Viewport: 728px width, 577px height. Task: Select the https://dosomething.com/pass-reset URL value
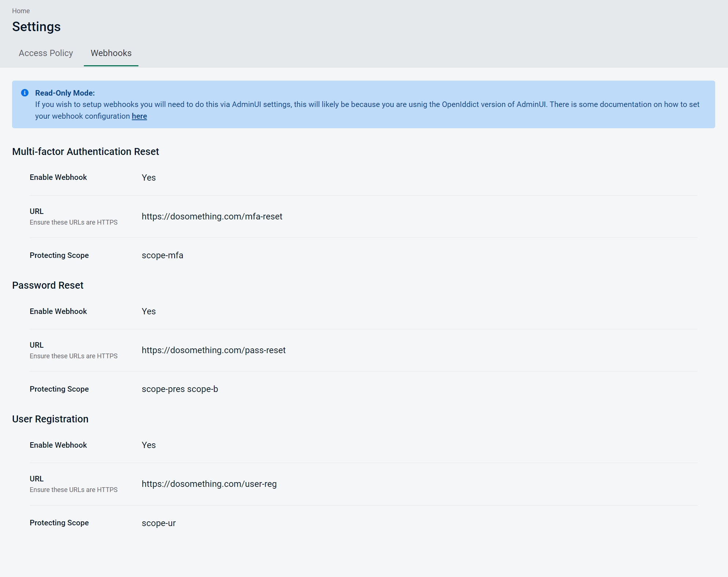click(x=213, y=350)
